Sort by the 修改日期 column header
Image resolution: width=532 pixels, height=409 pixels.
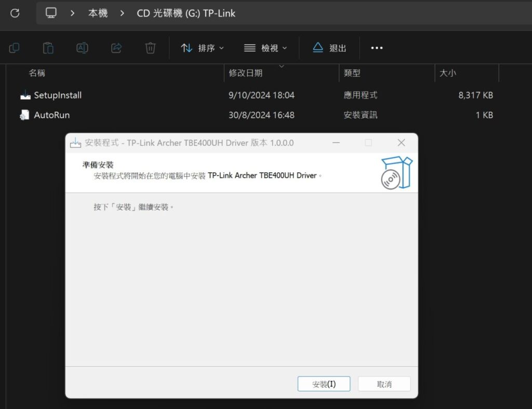pos(246,73)
